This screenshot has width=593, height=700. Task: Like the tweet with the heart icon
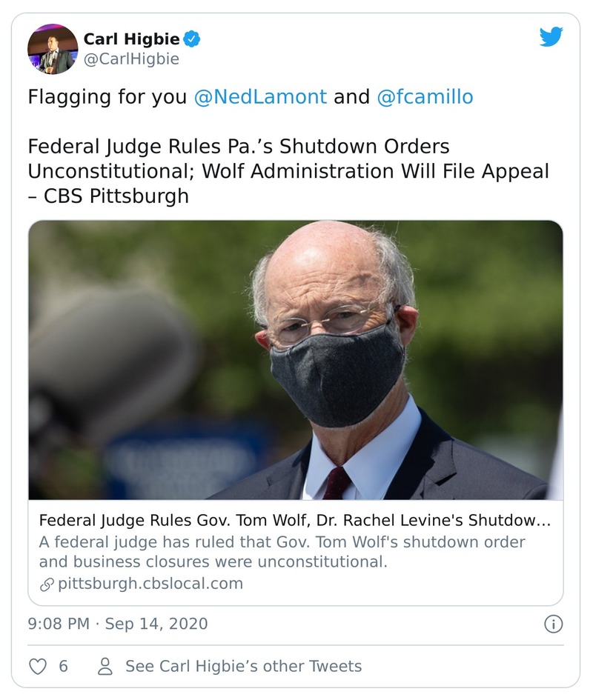tap(38, 667)
